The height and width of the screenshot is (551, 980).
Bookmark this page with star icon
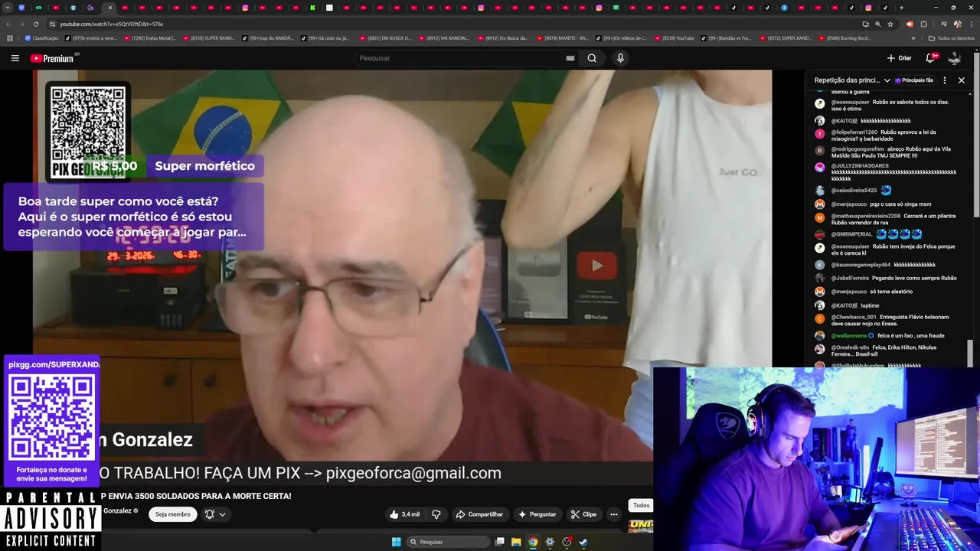(x=890, y=24)
